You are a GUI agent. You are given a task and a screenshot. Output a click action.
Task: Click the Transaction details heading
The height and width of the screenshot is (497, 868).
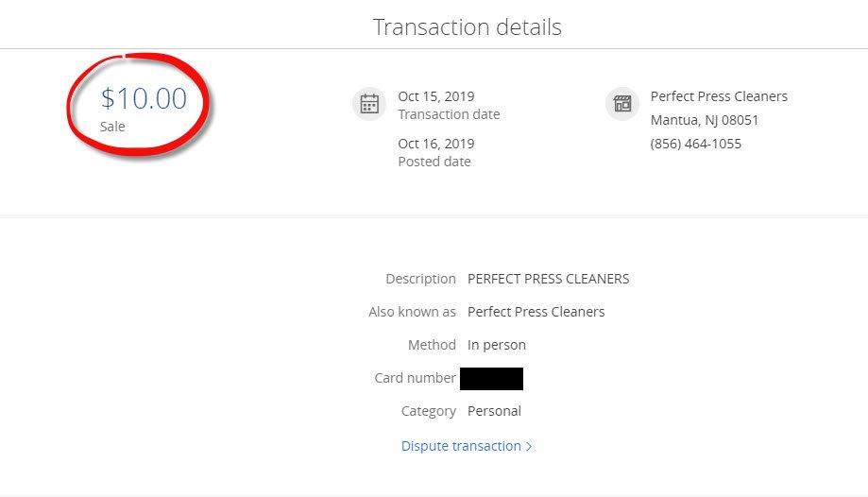pos(468,26)
